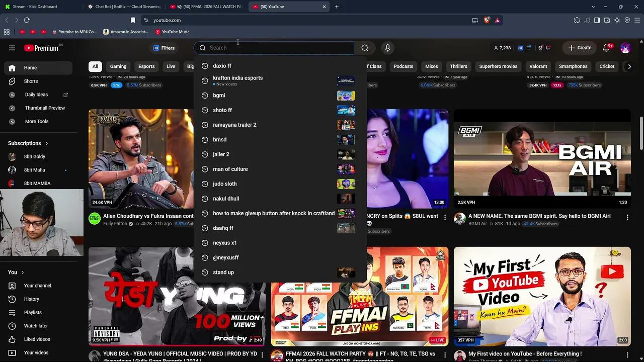The width and height of the screenshot is (644, 362).
Task: Expand the You section chevron
Action: coord(22,273)
